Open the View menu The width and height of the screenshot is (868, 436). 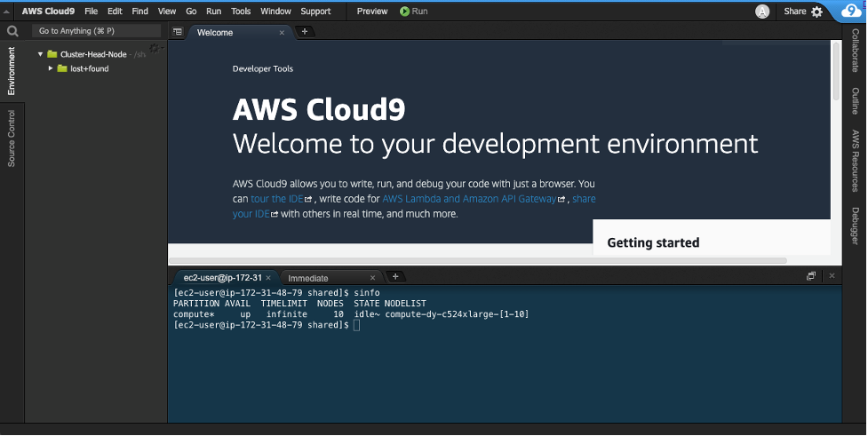click(x=167, y=11)
